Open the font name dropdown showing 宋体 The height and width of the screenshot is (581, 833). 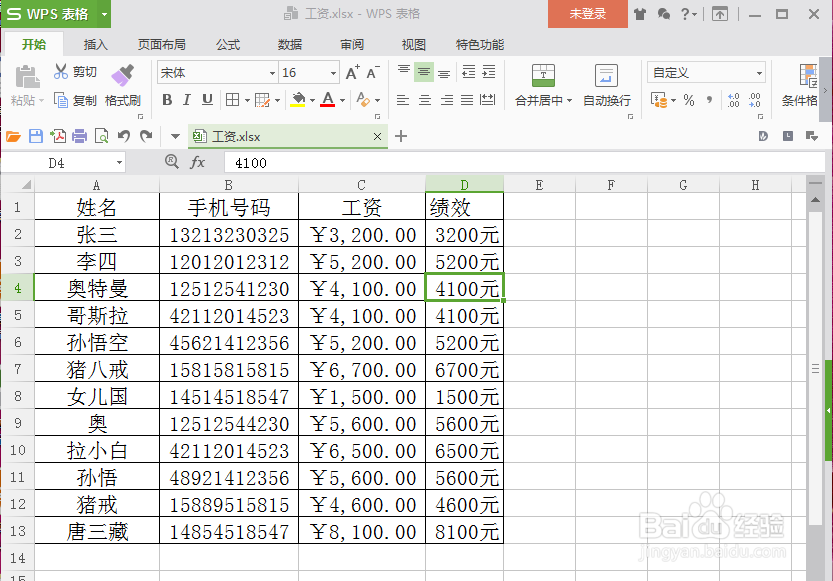pos(215,72)
